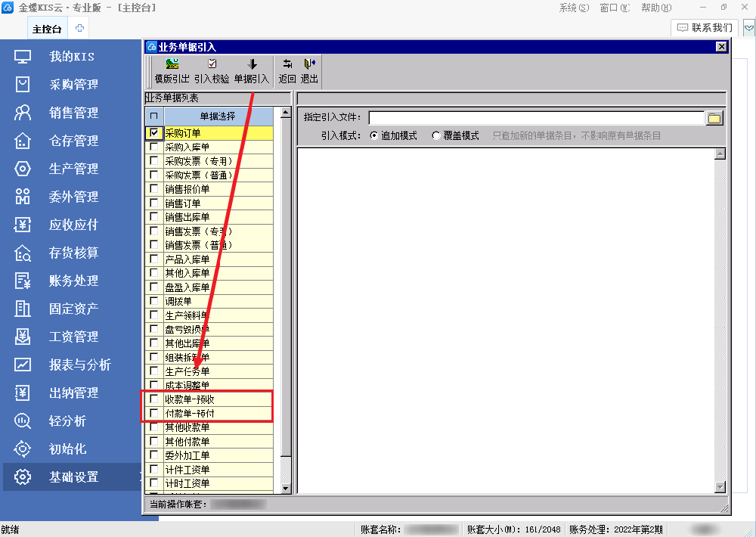Check the 其他收款单 checkbox

coord(153,427)
